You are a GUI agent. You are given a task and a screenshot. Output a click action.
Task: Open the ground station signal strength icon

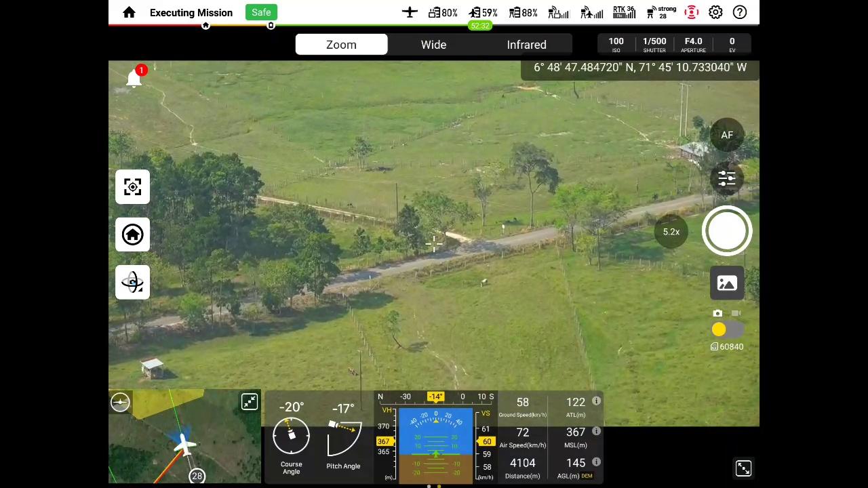point(559,12)
